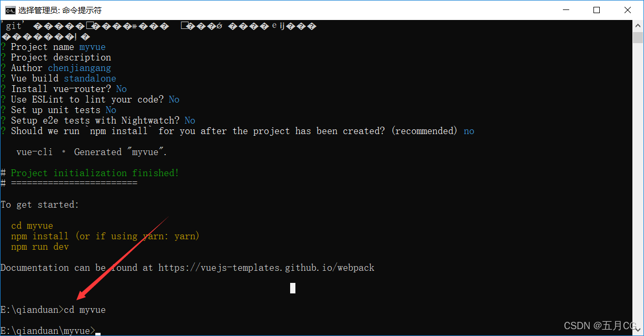Image resolution: width=644 pixels, height=336 pixels.
Task: Click the window title text 选择管理员: 命令提示符
Action: tap(60, 10)
